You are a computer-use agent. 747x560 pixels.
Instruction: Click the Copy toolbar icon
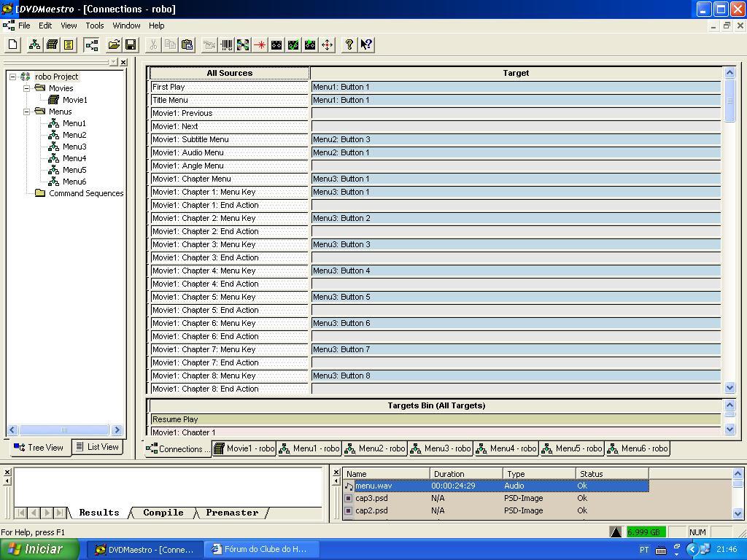pyautogui.click(x=170, y=45)
